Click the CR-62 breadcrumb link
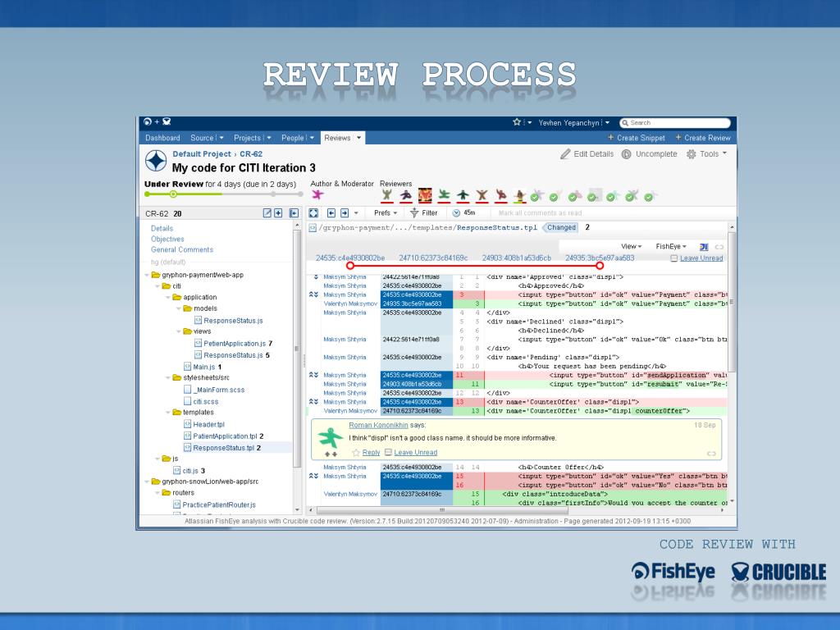840x630 pixels. coord(251,153)
